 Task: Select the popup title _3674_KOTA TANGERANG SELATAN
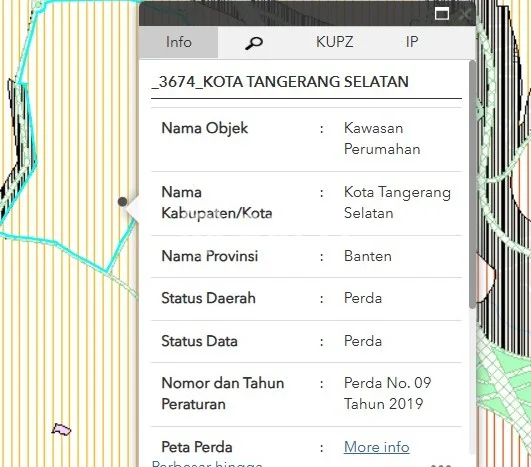(280, 82)
